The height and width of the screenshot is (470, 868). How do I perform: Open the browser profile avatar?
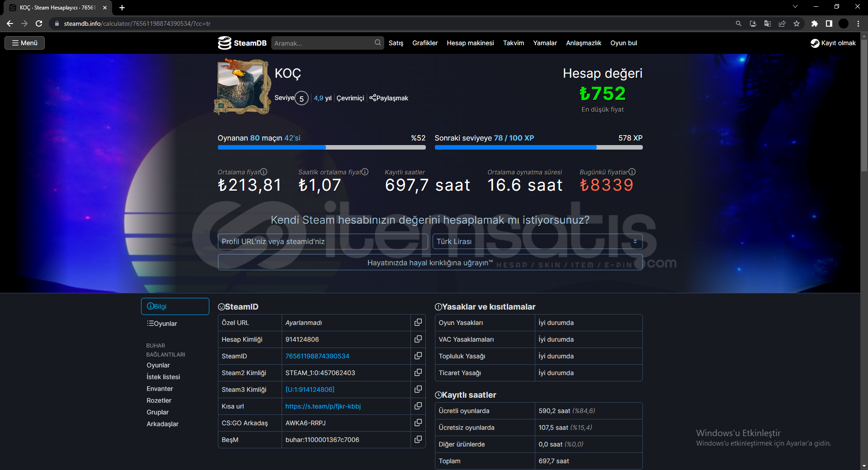[844, 23]
